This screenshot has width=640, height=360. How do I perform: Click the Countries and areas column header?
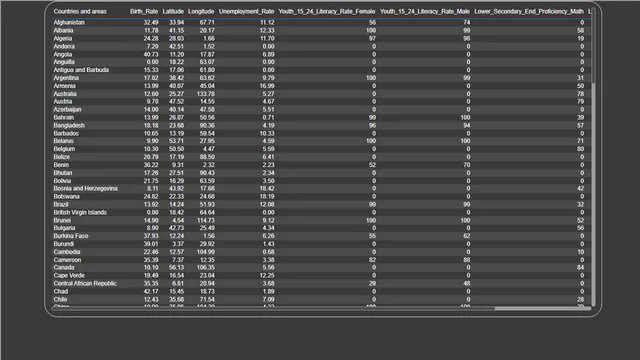(80, 11)
